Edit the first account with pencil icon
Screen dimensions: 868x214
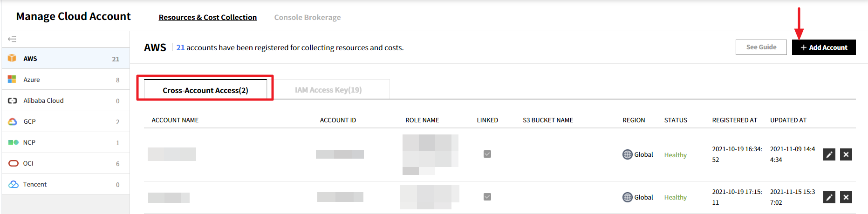(x=829, y=154)
